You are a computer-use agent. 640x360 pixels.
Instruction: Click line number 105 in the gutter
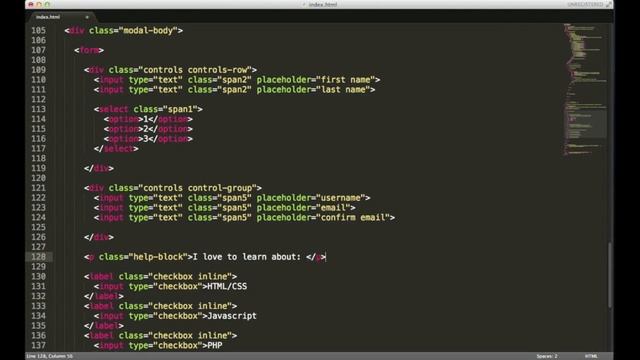(x=38, y=31)
